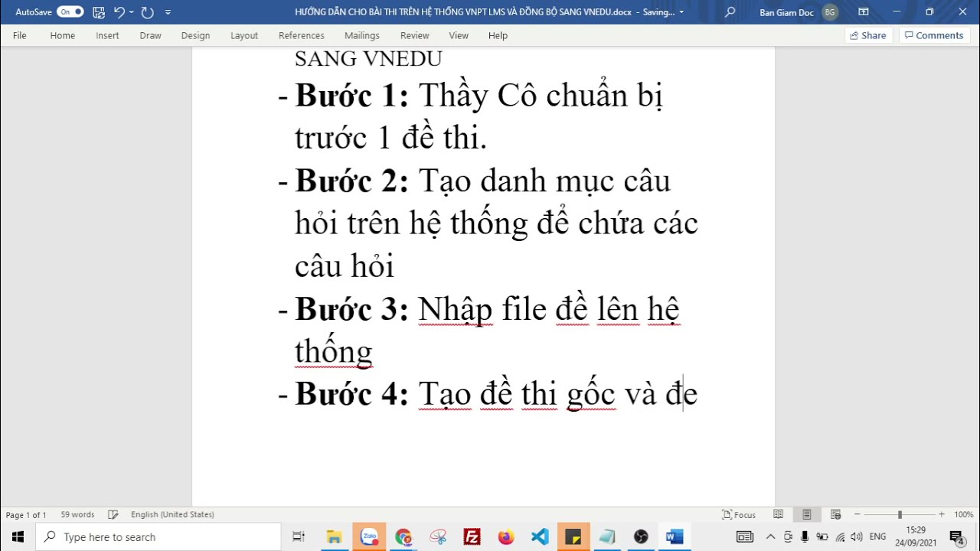Open network Wi-Fi settings in tray
This screenshot has width=980, height=551.
pos(840,537)
